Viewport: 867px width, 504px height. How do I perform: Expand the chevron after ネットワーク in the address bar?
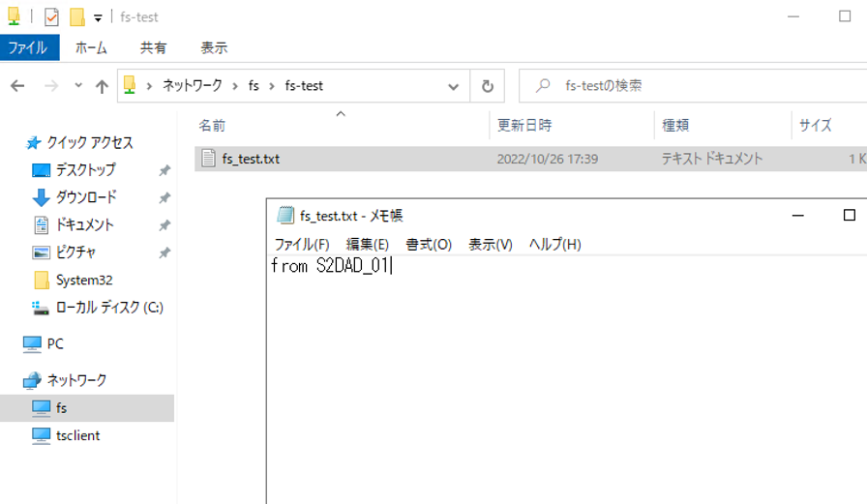click(235, 86)
